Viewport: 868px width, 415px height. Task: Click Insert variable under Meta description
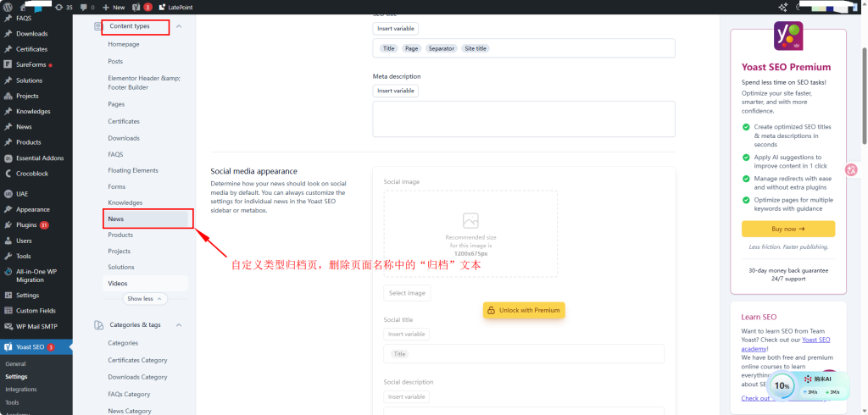pyautogui.click(x=395, y=91)
